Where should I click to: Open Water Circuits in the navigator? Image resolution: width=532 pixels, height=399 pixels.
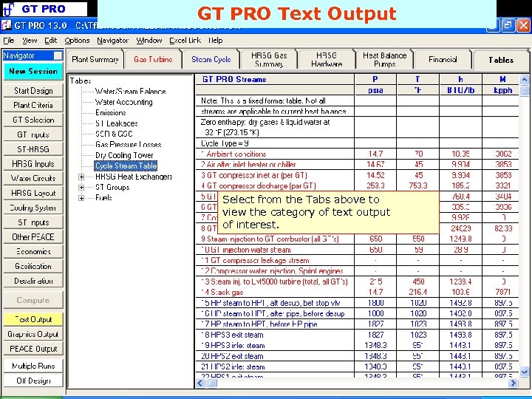(33, 179)
